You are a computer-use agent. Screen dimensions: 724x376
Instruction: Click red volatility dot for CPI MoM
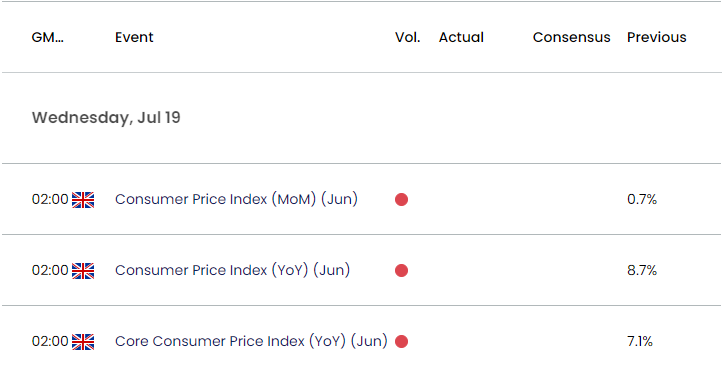(x=401, y=200)
